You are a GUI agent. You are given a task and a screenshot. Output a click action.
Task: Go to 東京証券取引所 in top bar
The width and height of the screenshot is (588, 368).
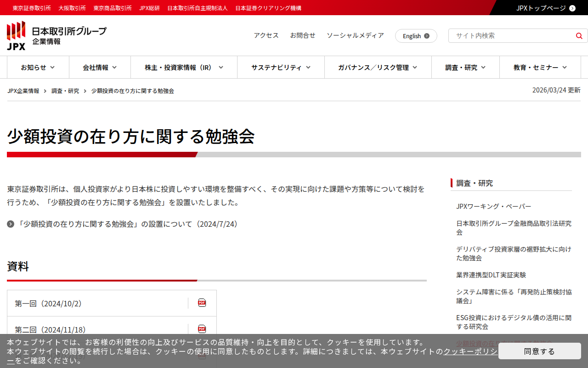[x=32, y=8]
